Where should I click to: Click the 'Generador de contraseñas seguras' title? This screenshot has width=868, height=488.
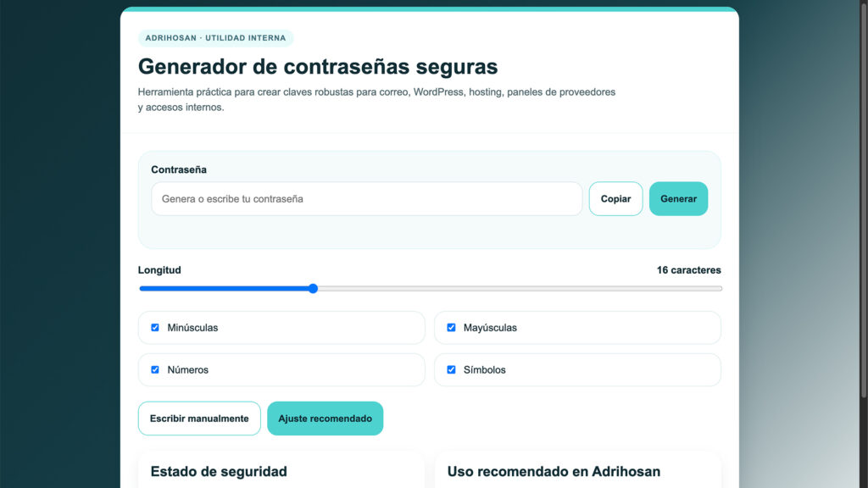point(318,66)
